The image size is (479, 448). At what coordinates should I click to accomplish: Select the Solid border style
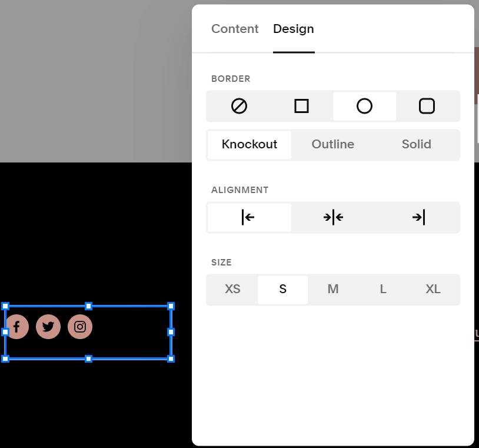tap(417, 145)
